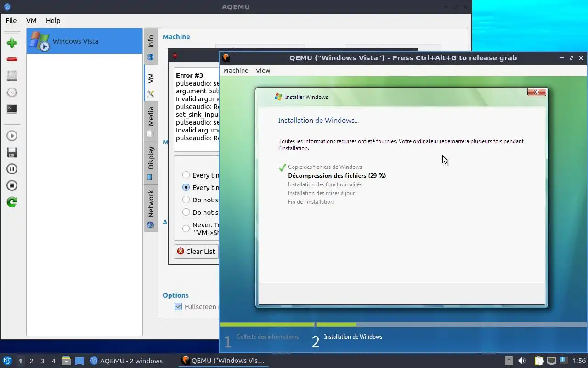Click the 1:56 clock in taskbar

pos(579,361)
